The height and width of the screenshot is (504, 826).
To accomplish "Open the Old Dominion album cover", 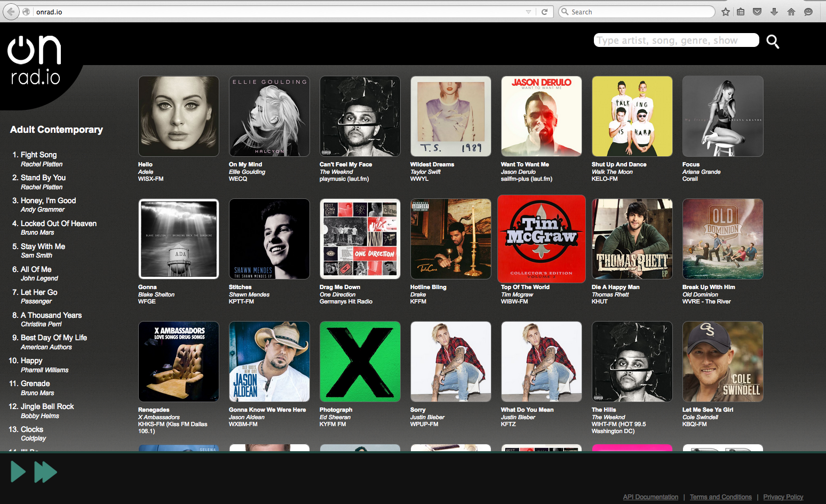I will coord(723,239).
